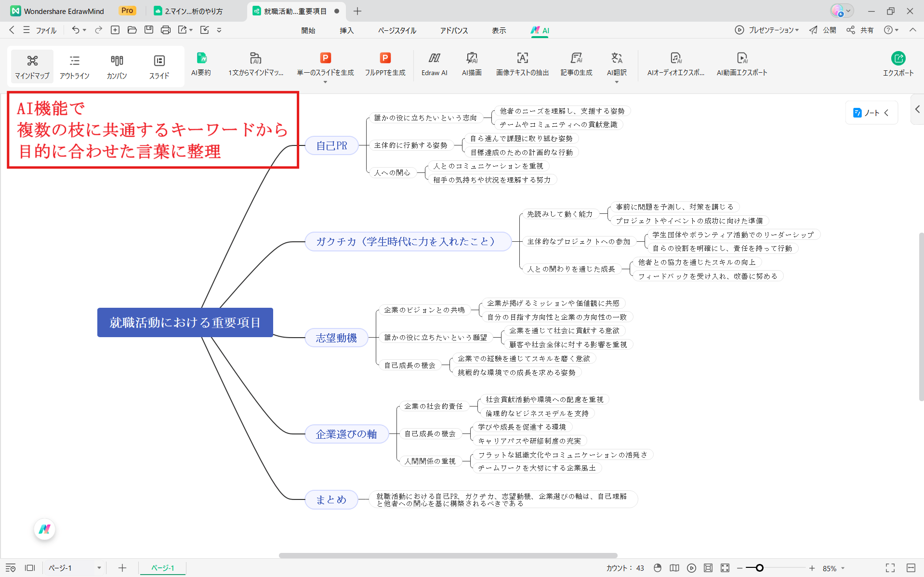This screenshot has width=924, height=577.
Task: Click 記事の生成 tool
Action: (x=576, y=65)
